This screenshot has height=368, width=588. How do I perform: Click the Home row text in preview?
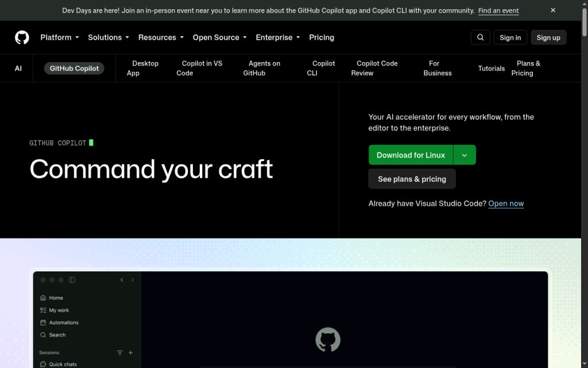56,298
